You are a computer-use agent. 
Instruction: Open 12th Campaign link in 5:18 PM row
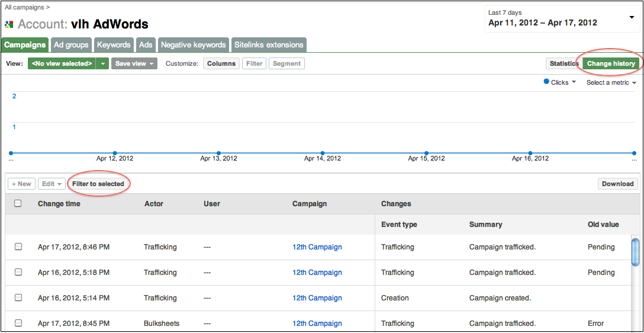(x=317, y=273)
